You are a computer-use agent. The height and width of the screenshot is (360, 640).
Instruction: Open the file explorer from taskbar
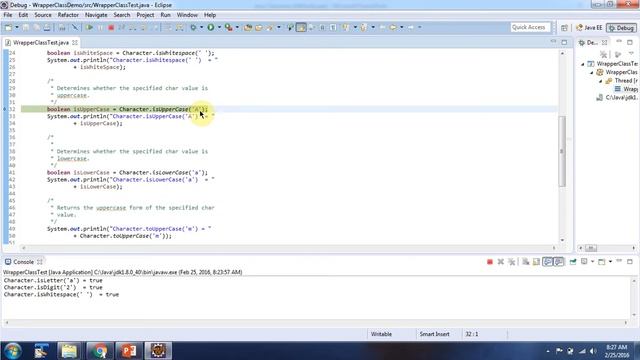coord(69,351)
